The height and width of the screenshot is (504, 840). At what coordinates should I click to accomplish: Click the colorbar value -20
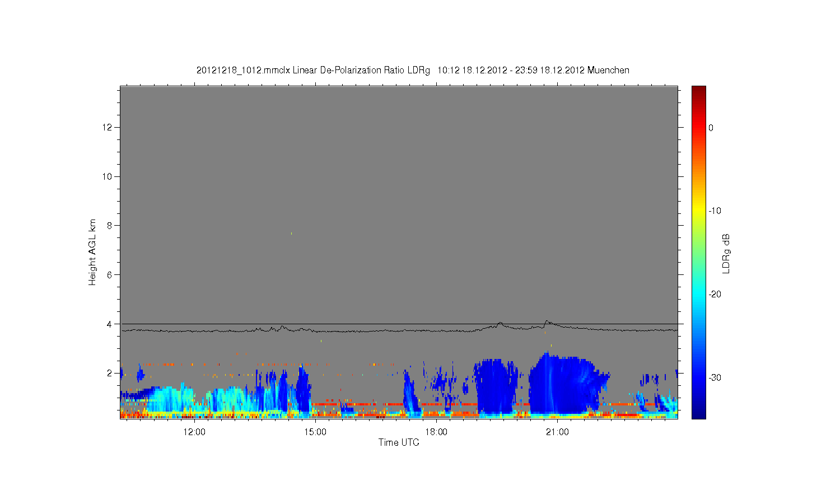click(715, 294)
